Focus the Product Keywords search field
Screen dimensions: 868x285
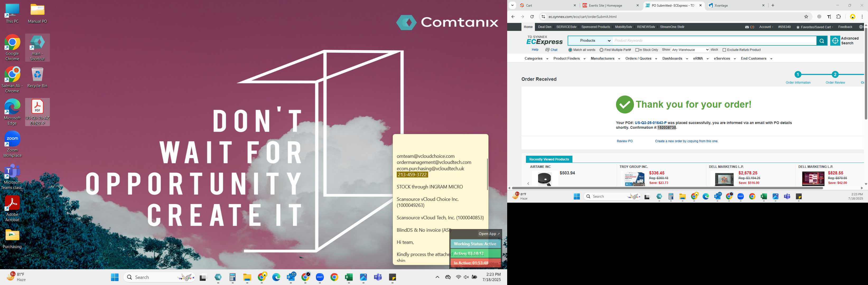click(x=714, y=41)
